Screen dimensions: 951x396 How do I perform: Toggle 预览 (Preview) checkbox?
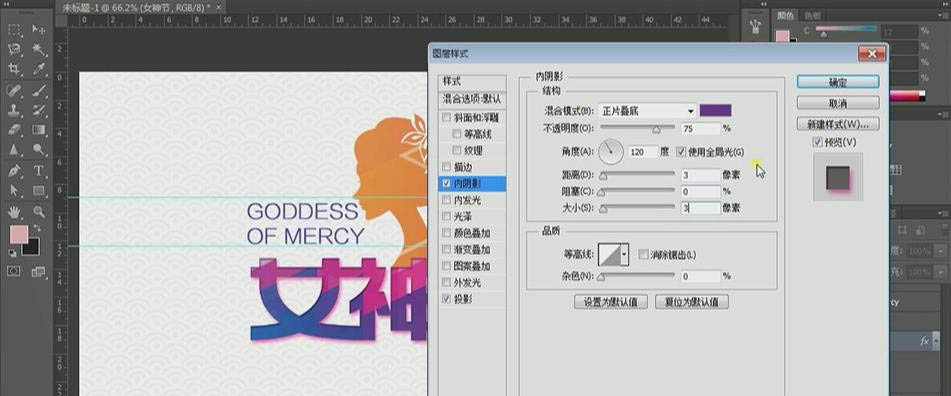818,143
